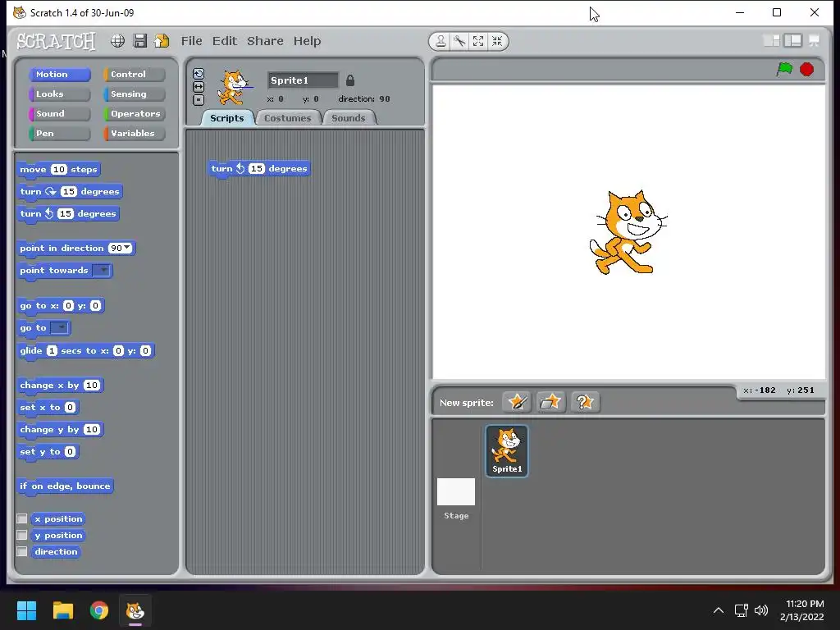Click the red stop sign button
The image size is (840, 630).
pyautogui.click(x=807, y=69)
